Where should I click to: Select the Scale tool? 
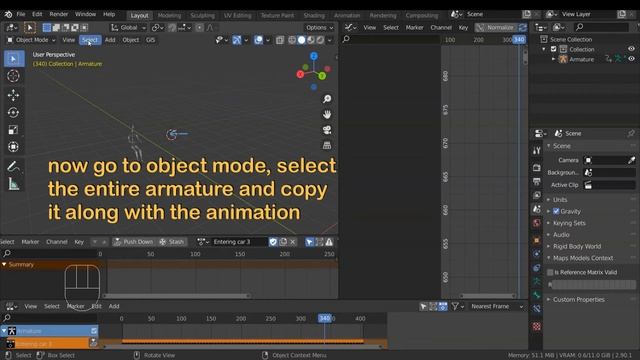(13, 130)
